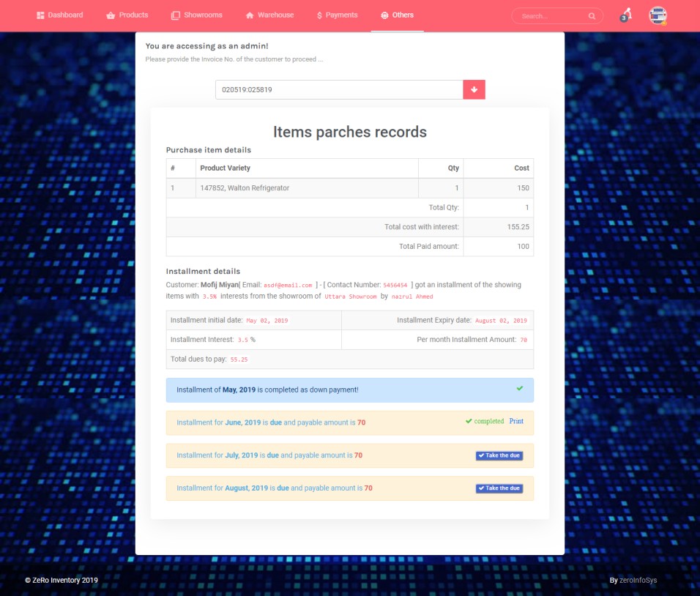
Task: Click the Walton Refrigerator product row
Action: pos(308,188)
